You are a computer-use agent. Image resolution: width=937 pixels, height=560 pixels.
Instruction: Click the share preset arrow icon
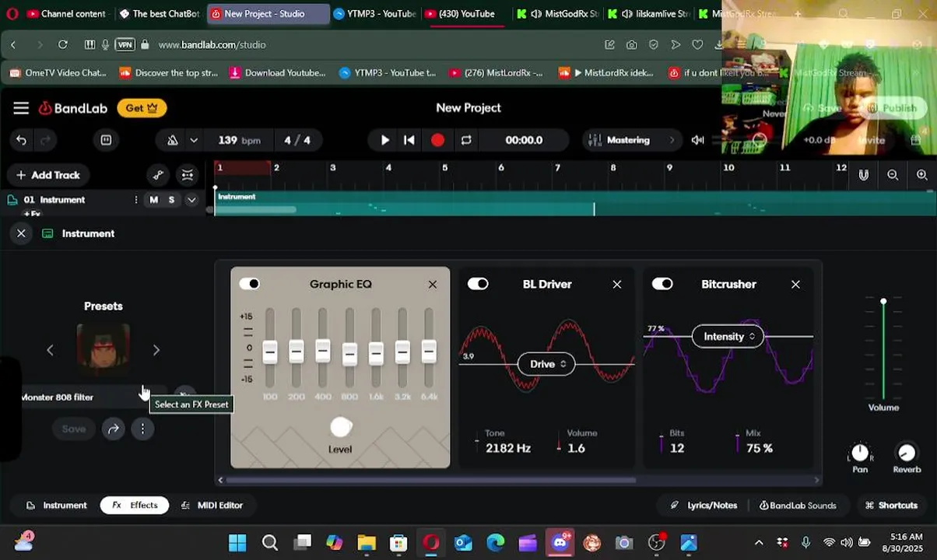click(x=114, y=429)
